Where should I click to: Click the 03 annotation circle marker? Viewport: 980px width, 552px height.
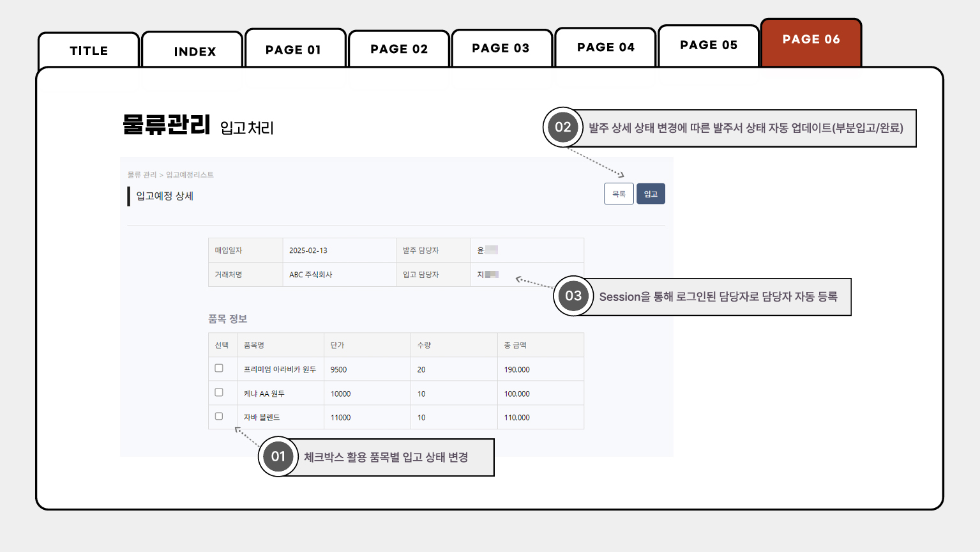coord(573,296)
